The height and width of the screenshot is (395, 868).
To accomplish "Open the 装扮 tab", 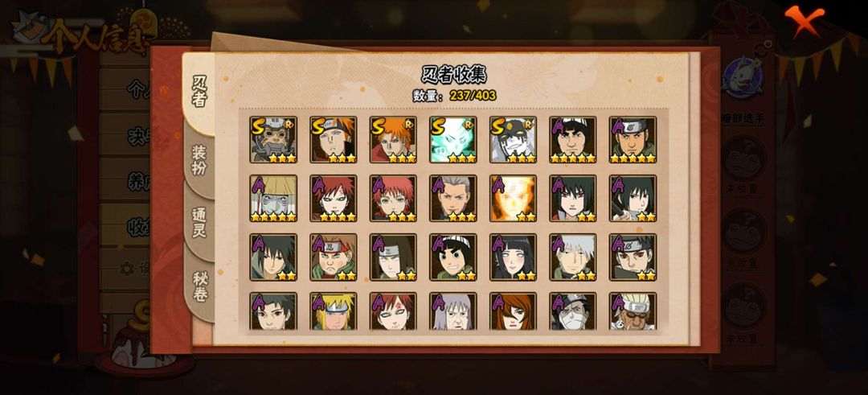I will pos(199,161).
